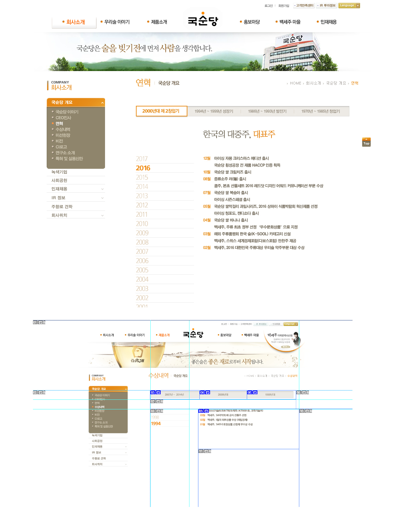Open 미션헌장 in the main sidebar
Screen dimensions: 405x532
63,135
